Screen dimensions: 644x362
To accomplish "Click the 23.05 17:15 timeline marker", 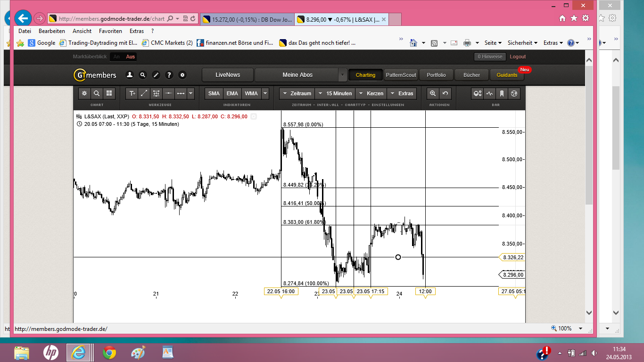I will tap(371, 291).
